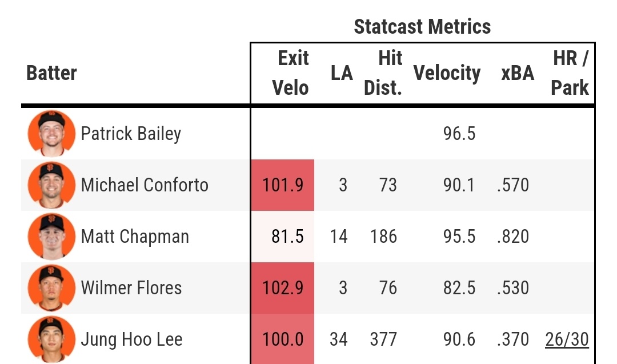
Task: Click the 102.9 exit velocity red cell
Action: (x=283, y=288)
